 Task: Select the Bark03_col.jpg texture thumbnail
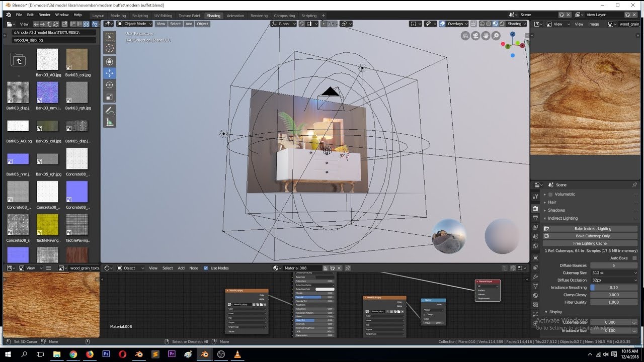tap(77, 59)
